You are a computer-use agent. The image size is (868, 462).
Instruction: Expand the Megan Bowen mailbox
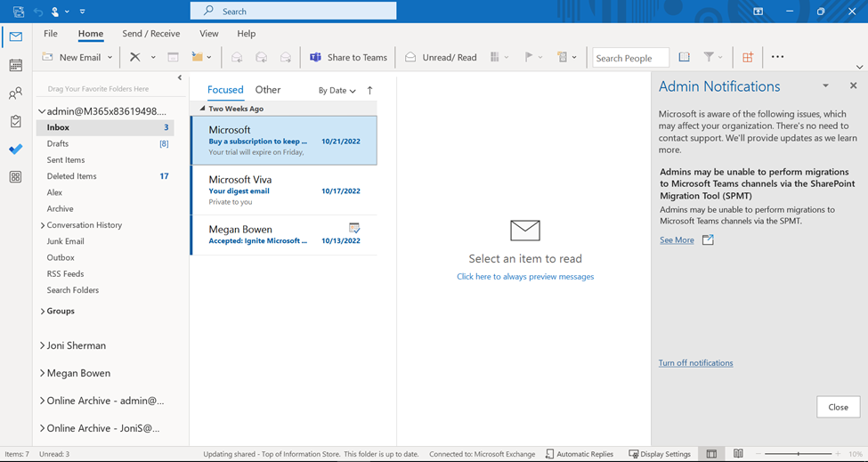click(x=42, y=373)
